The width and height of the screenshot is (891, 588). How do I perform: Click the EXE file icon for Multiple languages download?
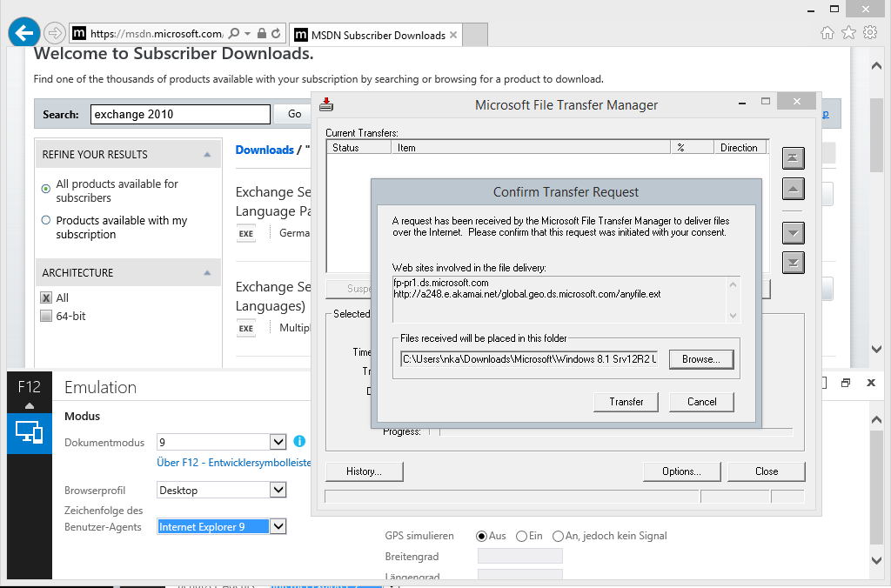click(246, 329)
